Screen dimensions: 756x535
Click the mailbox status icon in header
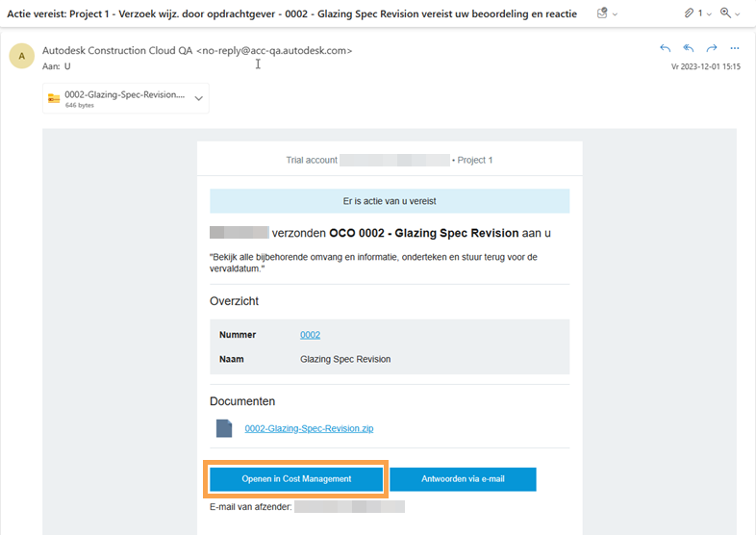click(x=602, y=13)
